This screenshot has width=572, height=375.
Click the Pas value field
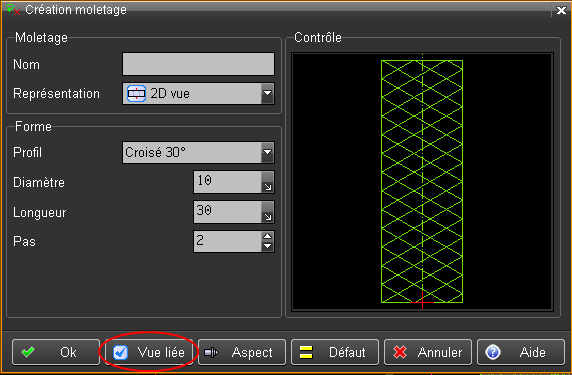pyautogui.click(x=228, y=241)
